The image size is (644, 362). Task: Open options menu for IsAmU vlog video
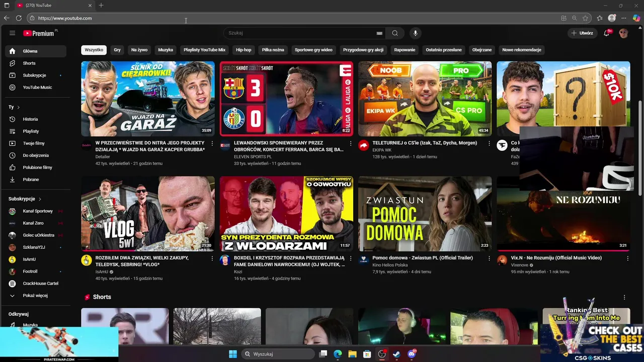pos(212,258)
